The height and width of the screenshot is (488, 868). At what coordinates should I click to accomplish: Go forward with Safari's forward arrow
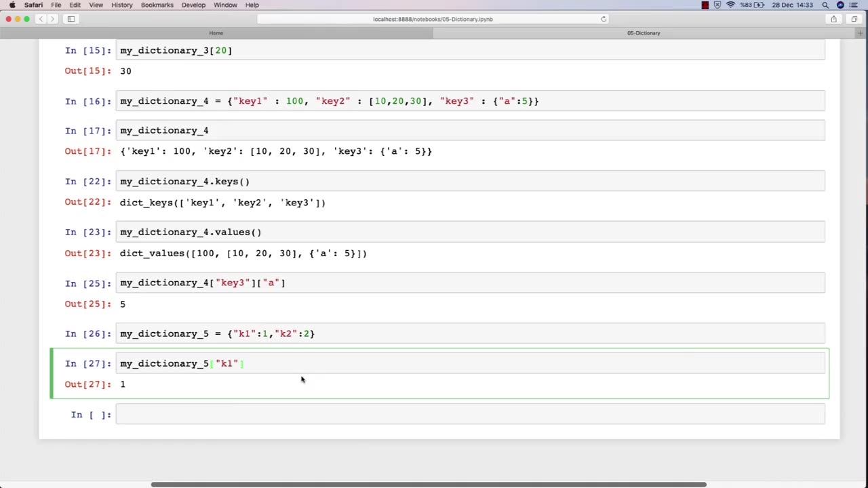pos(53,19)
